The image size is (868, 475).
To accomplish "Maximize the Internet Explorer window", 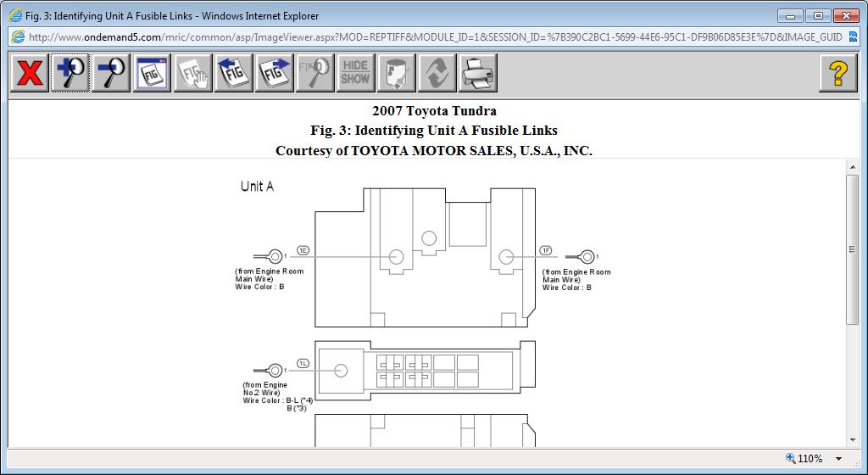I will point(818,16).
